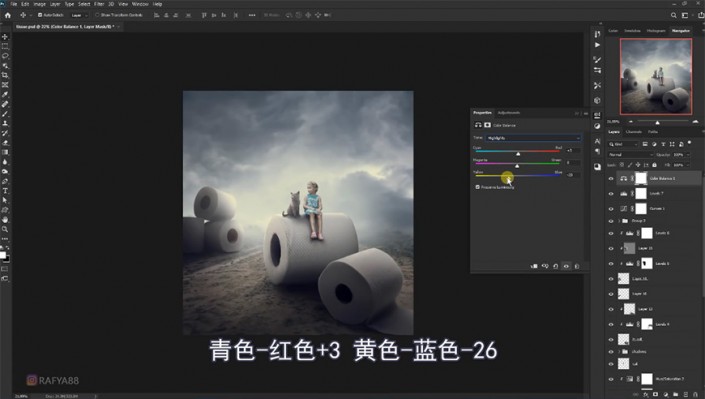This screenshot has height=399, width=705.
Task: Select the Pen tool
Action: 5,181
